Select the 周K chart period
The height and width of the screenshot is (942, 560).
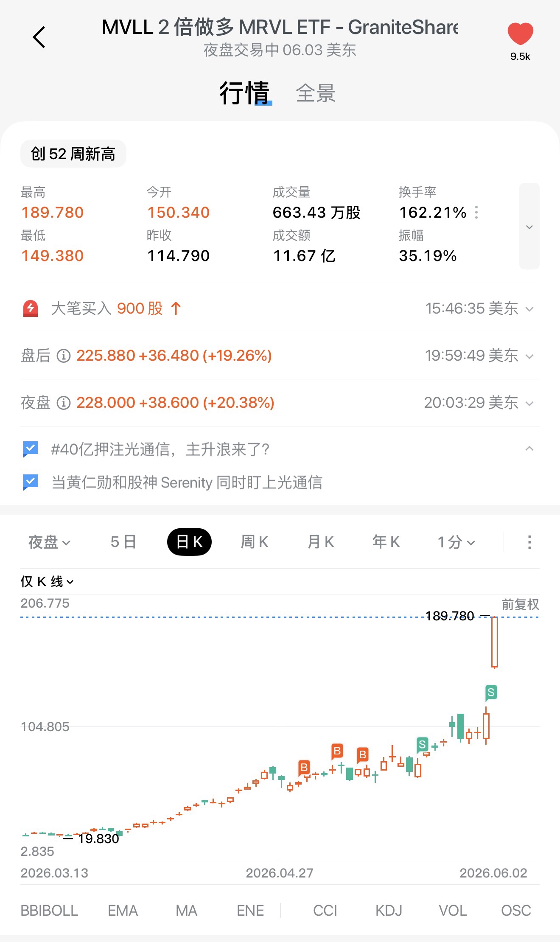pos(255,542)
